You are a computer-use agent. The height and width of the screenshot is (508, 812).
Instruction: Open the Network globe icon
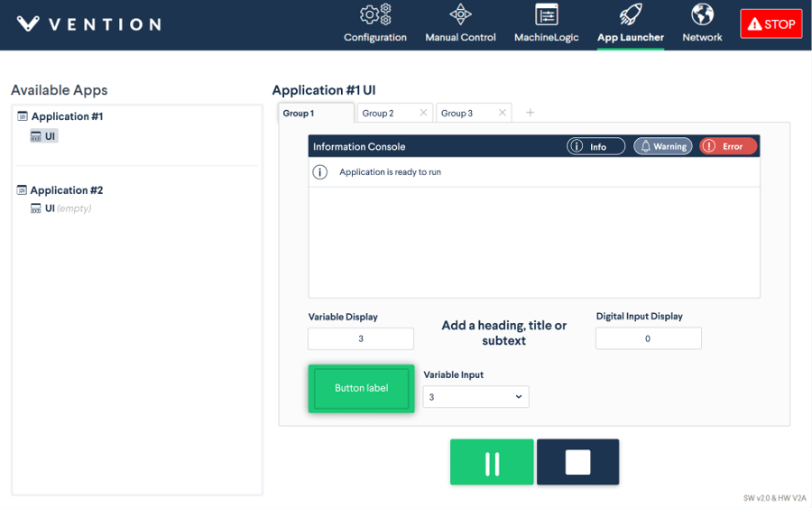click(x=702, y=15)
